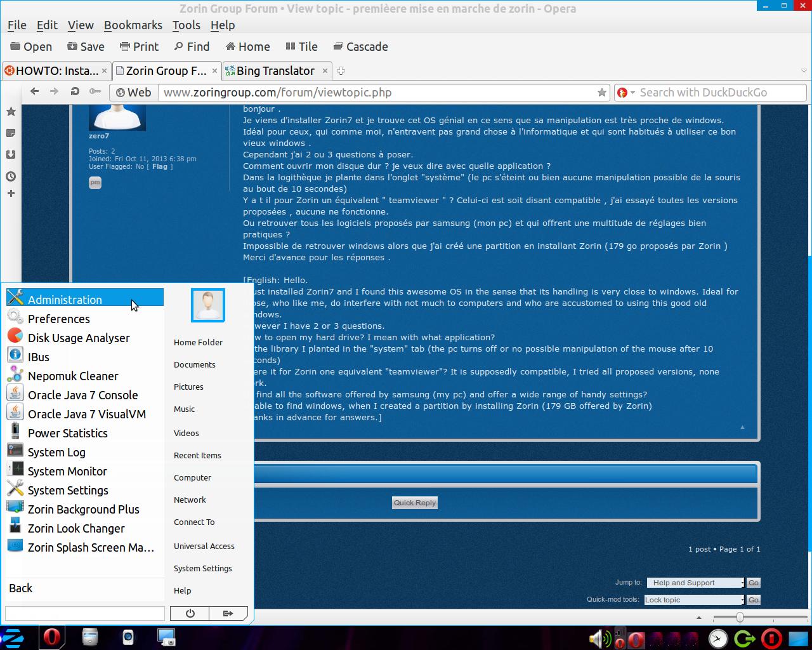Screen dimensions: 812x650
Task: Open the Bookmarks panel star in sidebar
Action: [x=11, y=112]
